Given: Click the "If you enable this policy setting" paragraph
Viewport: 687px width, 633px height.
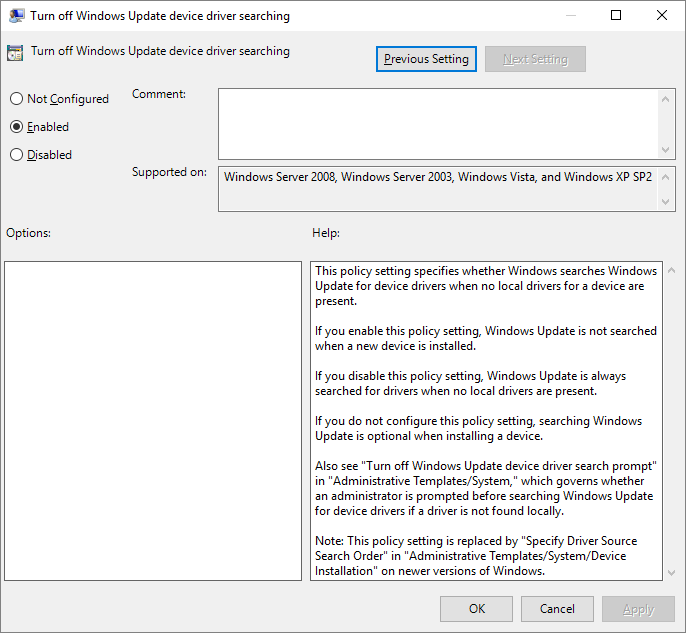Looking at the screenshot, I should [485, 338].
